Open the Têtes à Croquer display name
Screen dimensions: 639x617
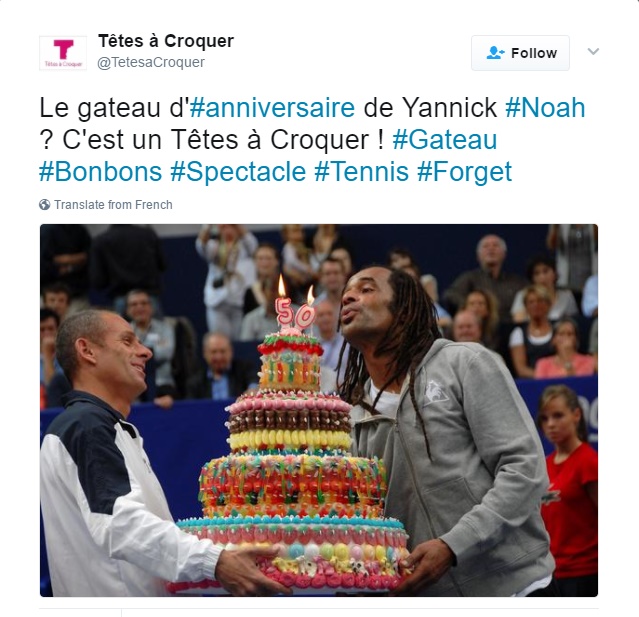(x=166, y=41)
